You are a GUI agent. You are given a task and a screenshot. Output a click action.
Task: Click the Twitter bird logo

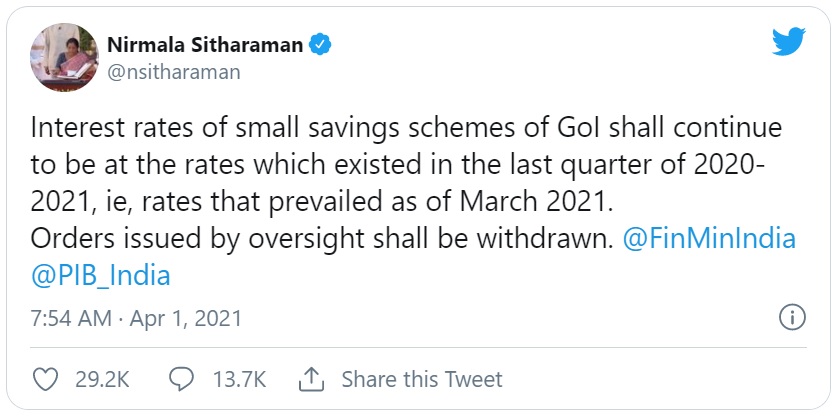click(788, 43)
